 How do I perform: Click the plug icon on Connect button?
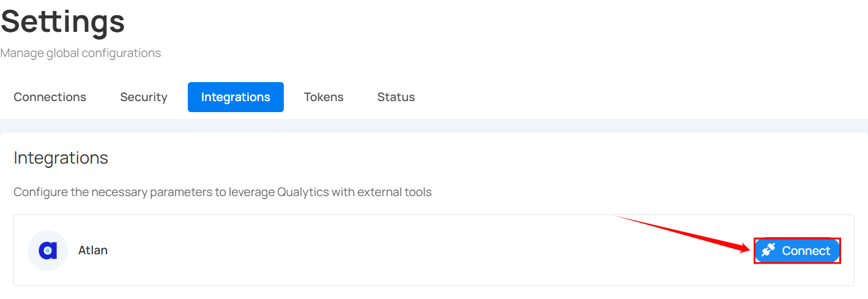point(768,250)
